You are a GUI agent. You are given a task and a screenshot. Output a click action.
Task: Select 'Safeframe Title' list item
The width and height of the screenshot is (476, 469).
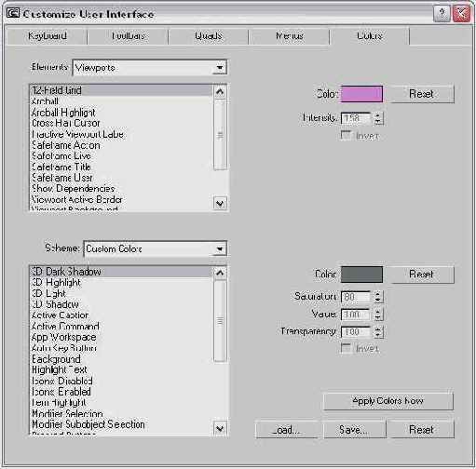click(121, 167)
